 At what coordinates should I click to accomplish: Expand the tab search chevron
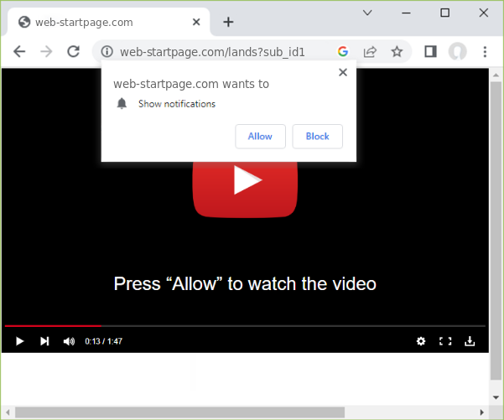coord(367,13)
